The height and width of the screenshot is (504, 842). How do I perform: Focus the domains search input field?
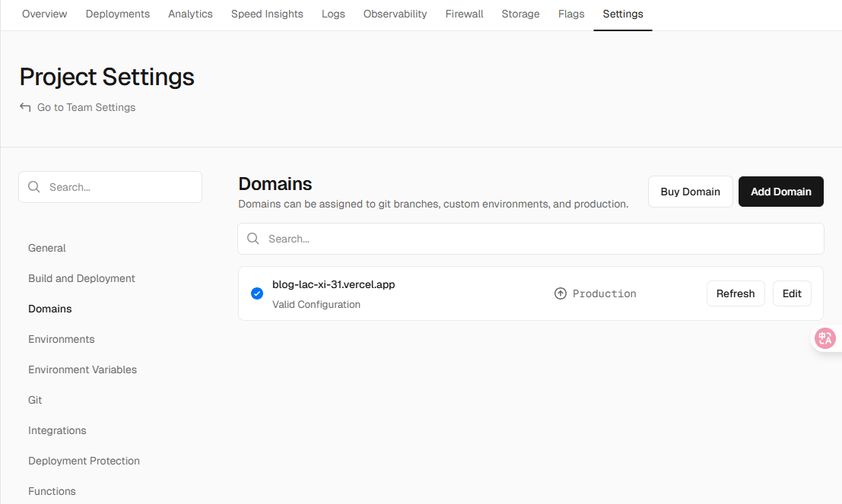[540, 239]
